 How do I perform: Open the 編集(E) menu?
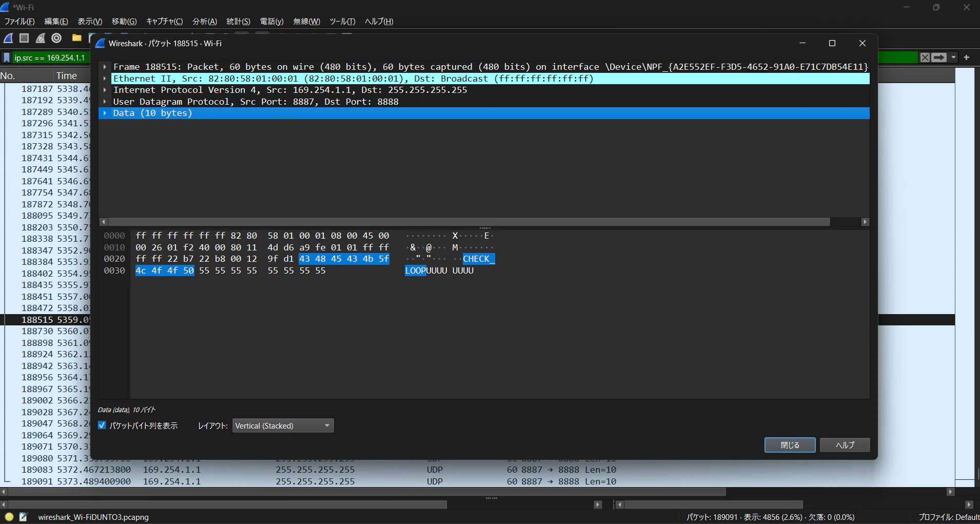coord(56,22)
